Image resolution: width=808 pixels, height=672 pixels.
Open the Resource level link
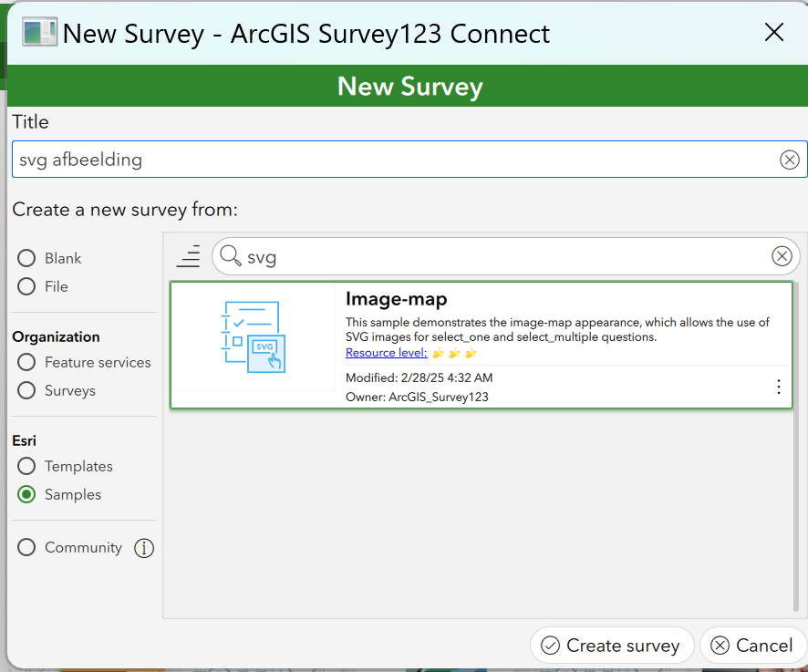pyautogui.click(x=386, y=353)
